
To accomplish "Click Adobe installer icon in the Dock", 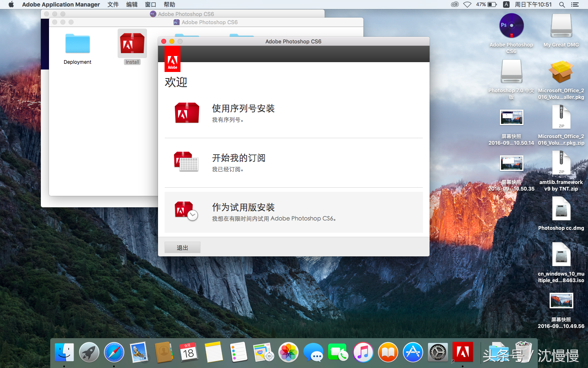I will coord(463,352).
